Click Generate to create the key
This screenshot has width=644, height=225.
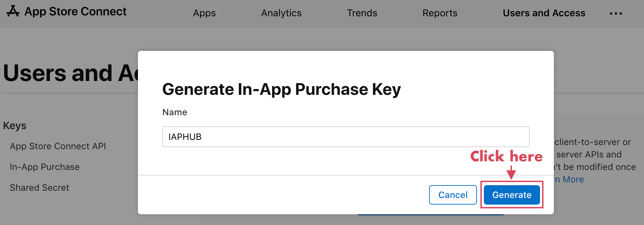[x=512, y=195]
